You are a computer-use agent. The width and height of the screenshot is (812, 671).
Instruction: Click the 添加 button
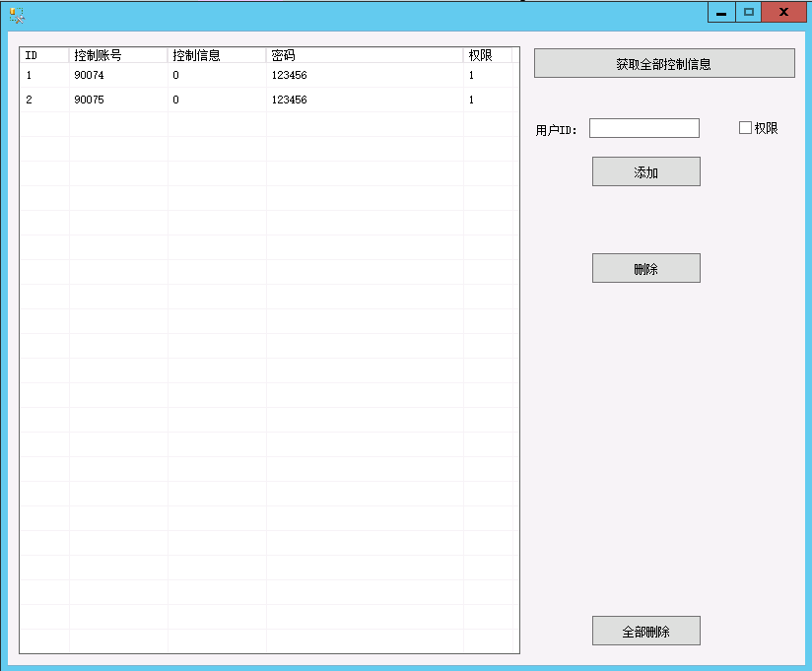click(x=645, y=171)
